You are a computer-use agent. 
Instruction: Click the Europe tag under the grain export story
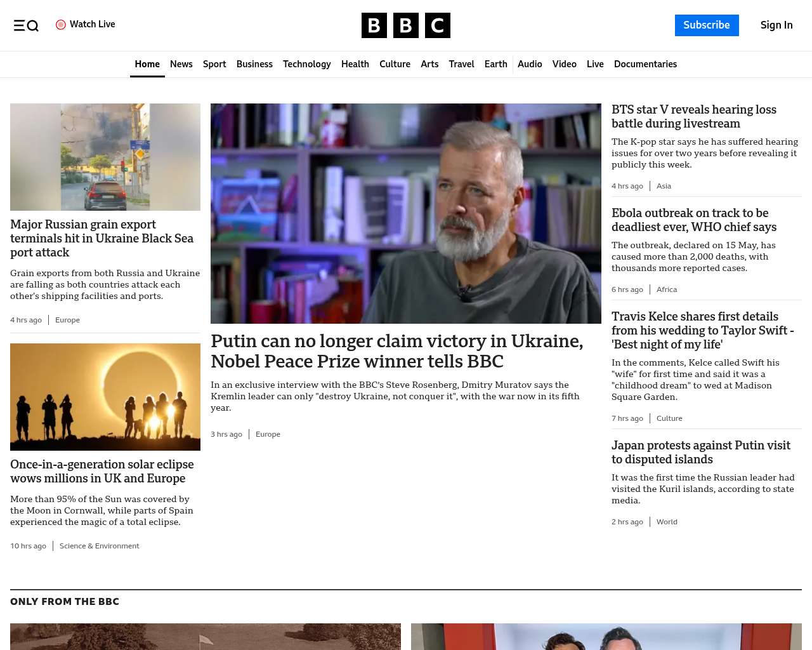tap(67, 320)
